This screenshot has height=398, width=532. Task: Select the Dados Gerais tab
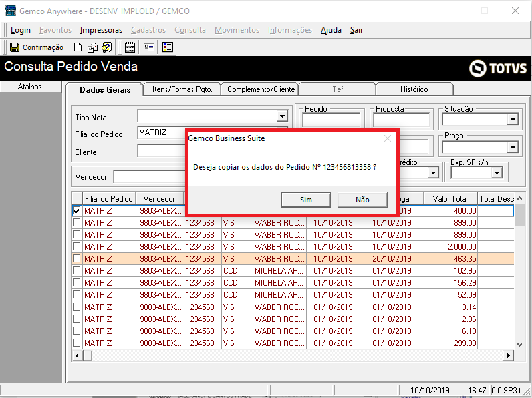[105, 90]
